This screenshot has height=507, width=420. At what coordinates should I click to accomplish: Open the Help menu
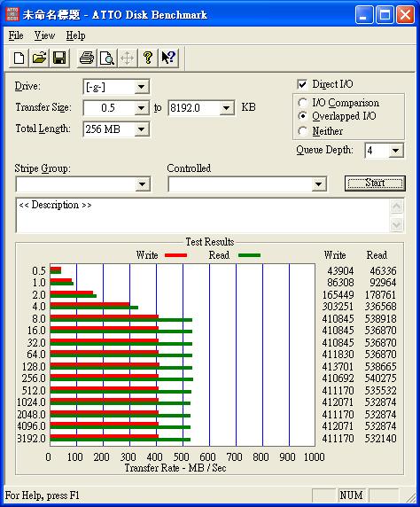coord(75,35)
